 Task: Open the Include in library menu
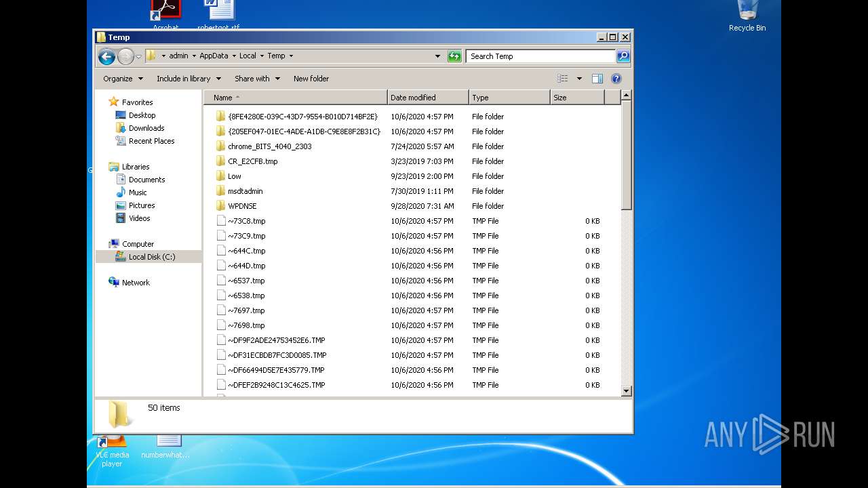[x=189, y=79]
